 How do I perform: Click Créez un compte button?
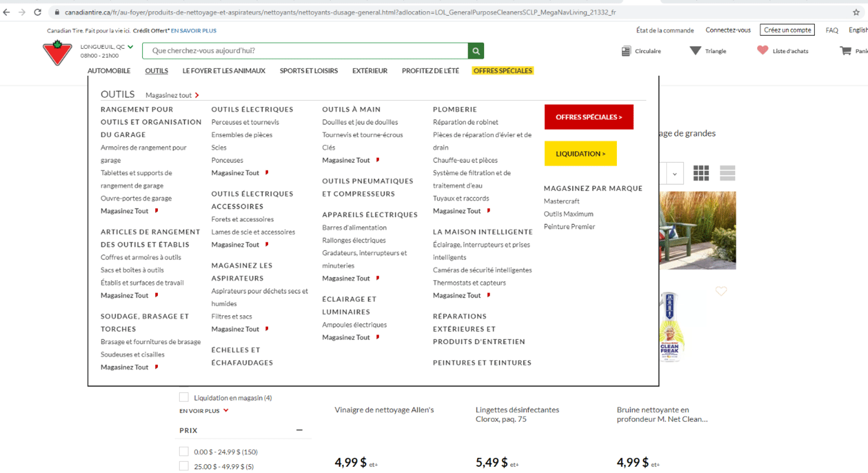tap(787, 30)
